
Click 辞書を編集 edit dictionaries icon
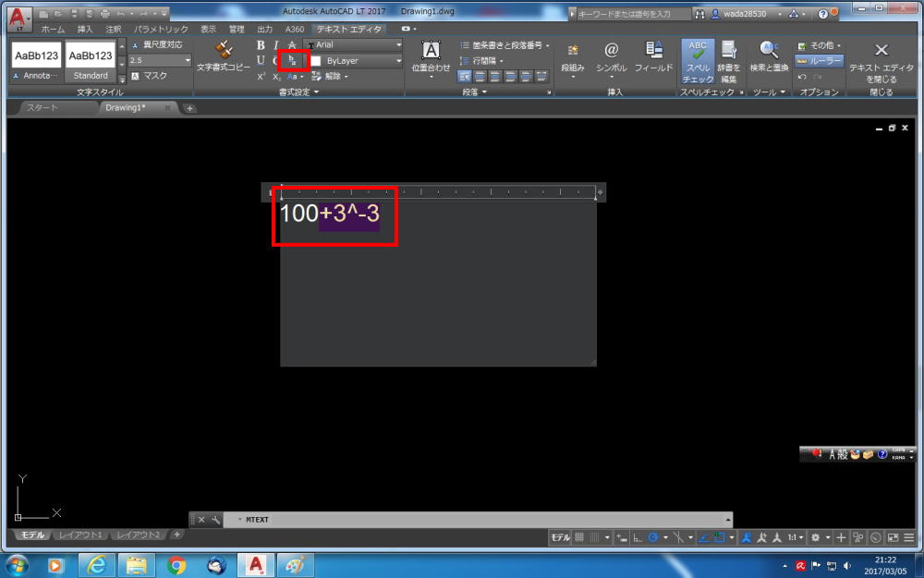click(x=729, y=61)
